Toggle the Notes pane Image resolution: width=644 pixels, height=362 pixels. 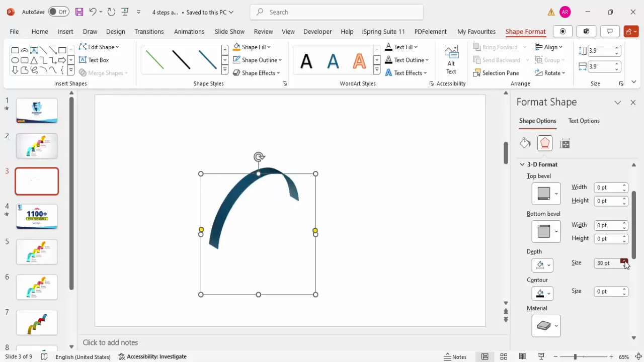click(x=455, y=356)
